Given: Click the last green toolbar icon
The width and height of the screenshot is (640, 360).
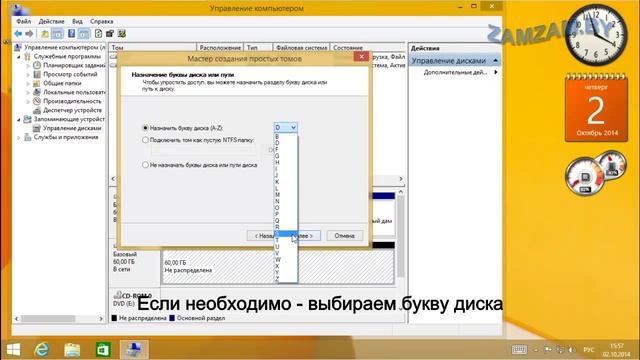Looking at the screenshot, I should coord(122,34).
